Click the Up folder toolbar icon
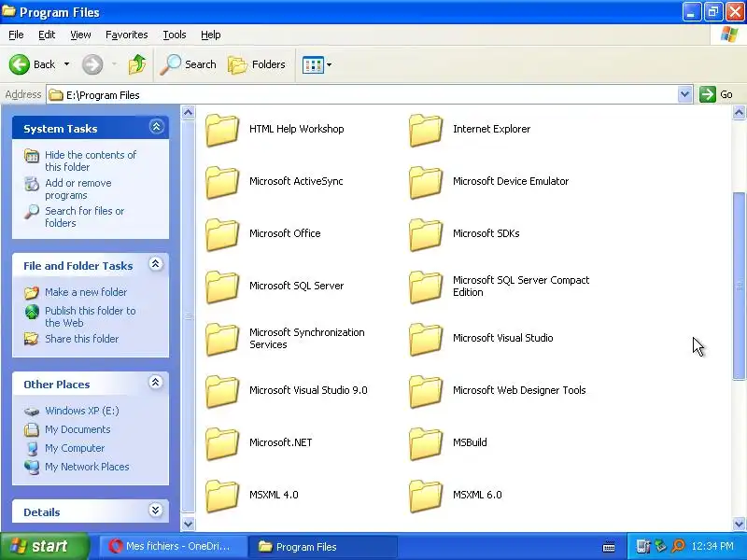This screenshot has width=747, height=560. (137, 64)
